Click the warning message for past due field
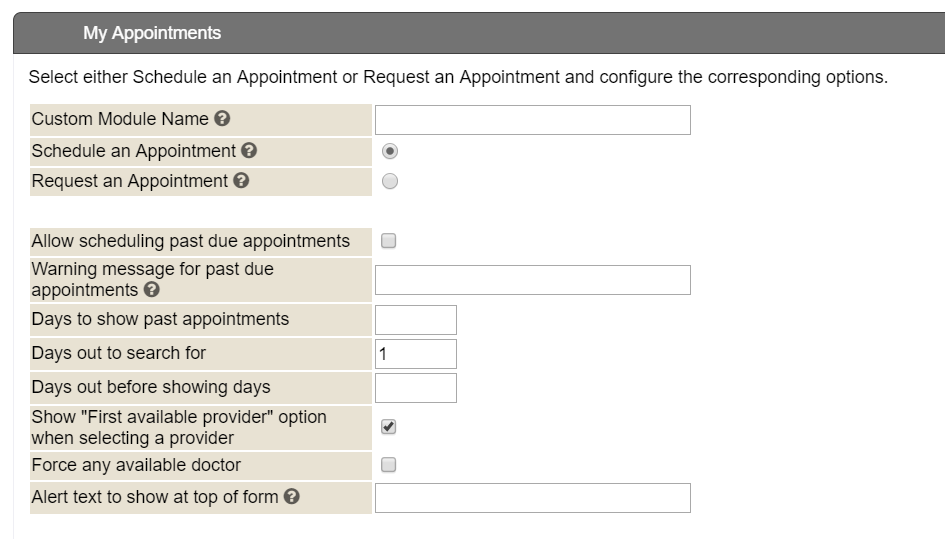This screenshot has width=945, height=539. coord(532,280)
